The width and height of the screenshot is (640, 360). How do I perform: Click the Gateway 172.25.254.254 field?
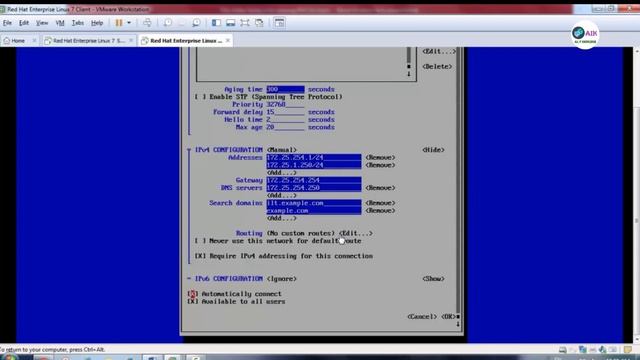click(x=314, y=180)
